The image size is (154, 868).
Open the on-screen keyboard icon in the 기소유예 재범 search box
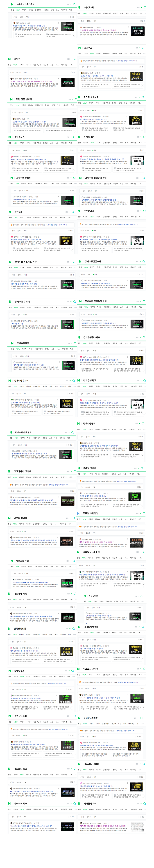tap(68, 594)
